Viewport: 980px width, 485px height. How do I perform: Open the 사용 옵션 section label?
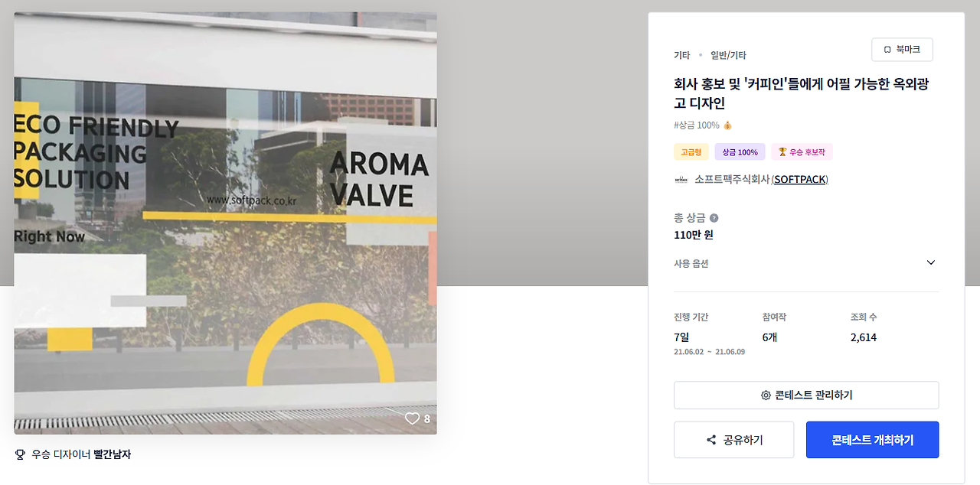tap(691, 263)
